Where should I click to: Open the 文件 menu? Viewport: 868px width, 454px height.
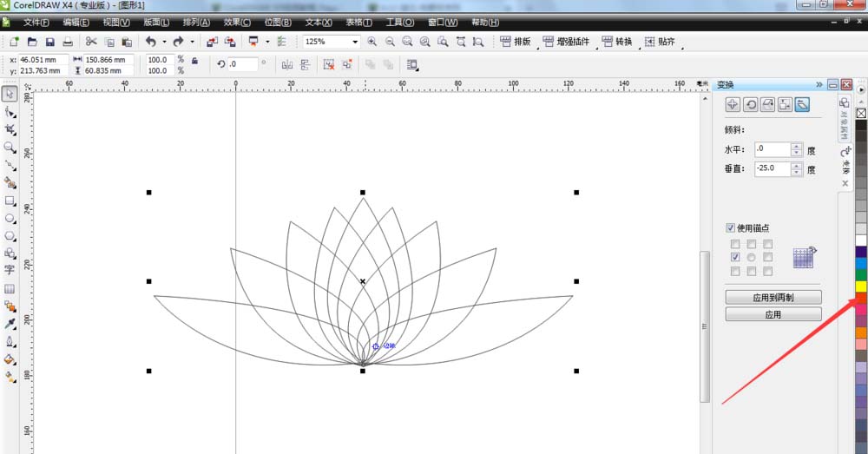(x=36, y=23)
